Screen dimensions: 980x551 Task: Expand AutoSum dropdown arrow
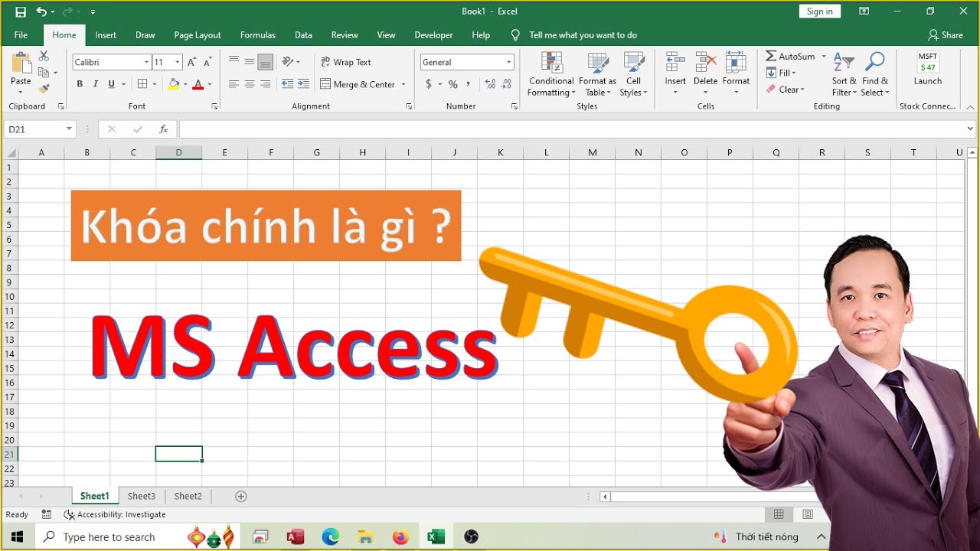point(824,56)
